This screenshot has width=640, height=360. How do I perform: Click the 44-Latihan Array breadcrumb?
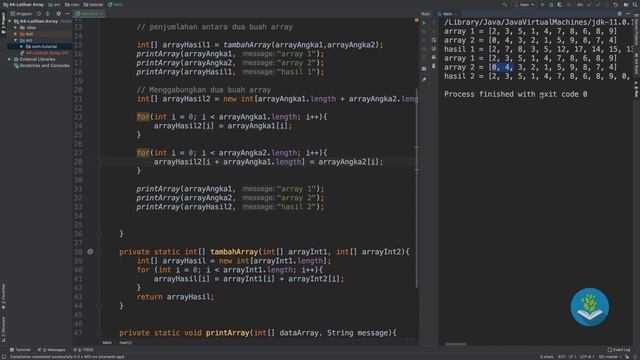tap(23, 4)
